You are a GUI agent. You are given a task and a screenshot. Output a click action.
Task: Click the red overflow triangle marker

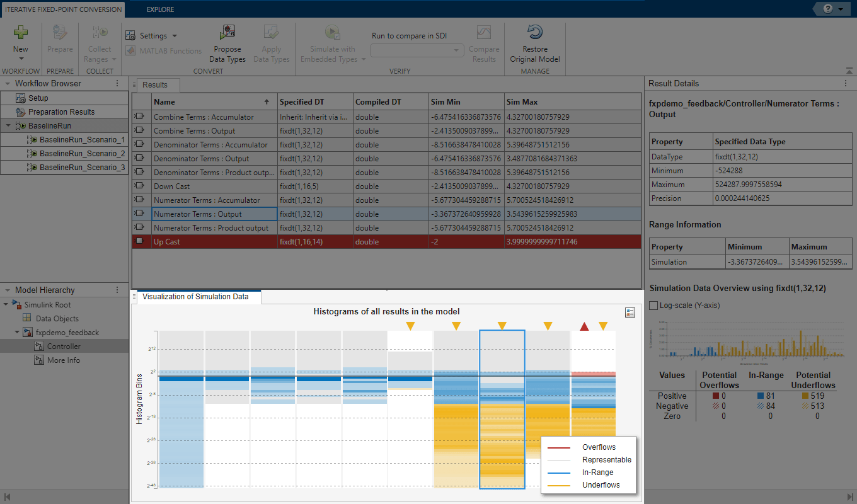[584, 326]
